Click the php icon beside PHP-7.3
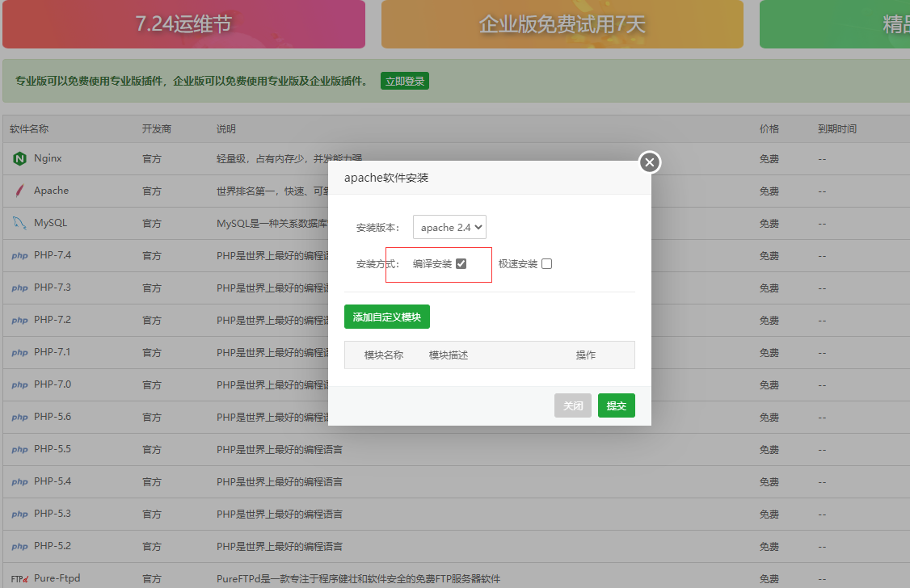This screenshot has width=910, height=588. pos(19,288)
